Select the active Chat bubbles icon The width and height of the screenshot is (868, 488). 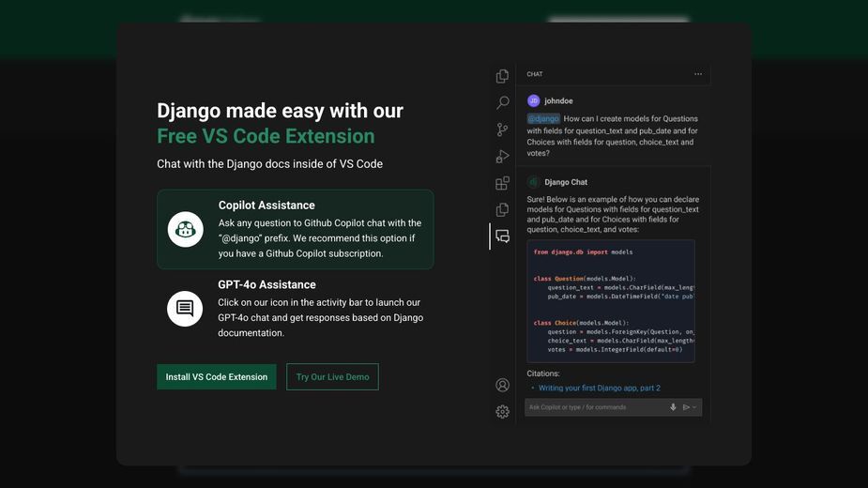point(502,236)
